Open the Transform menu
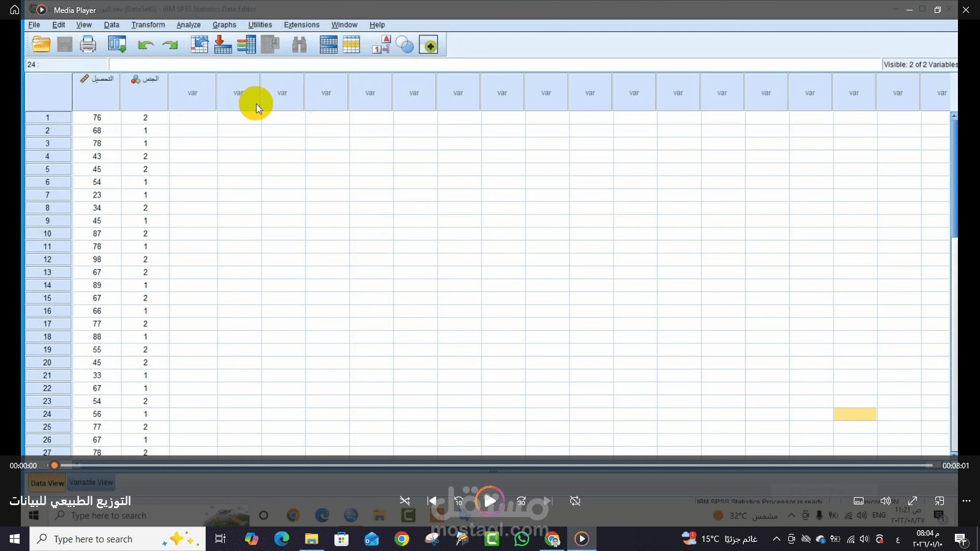Viewport: 980px width, 551px height. 148,25
